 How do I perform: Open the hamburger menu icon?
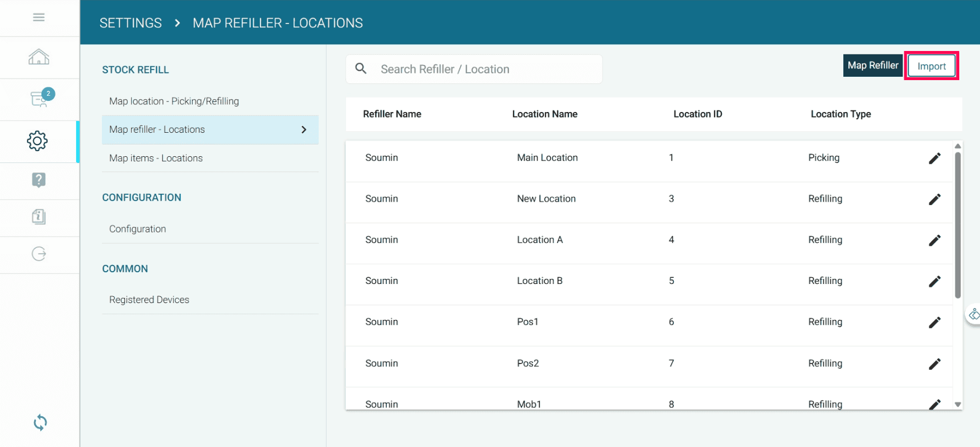39,17
